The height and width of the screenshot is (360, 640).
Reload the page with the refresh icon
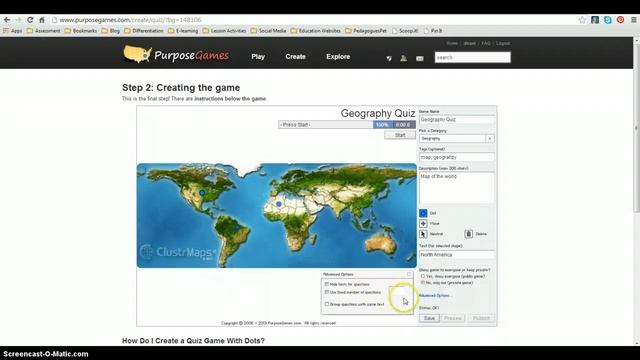click(x=30, y=20)
